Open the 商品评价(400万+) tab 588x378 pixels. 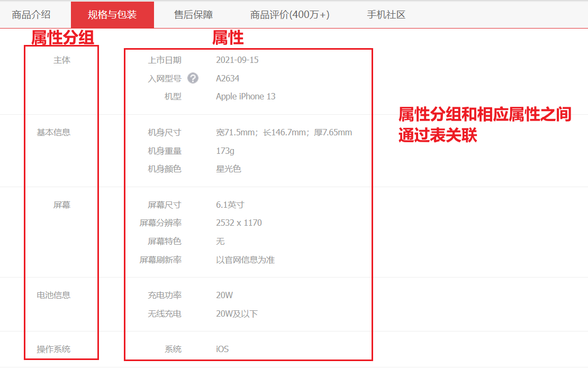pyautogui.click(x=290, y=15)
